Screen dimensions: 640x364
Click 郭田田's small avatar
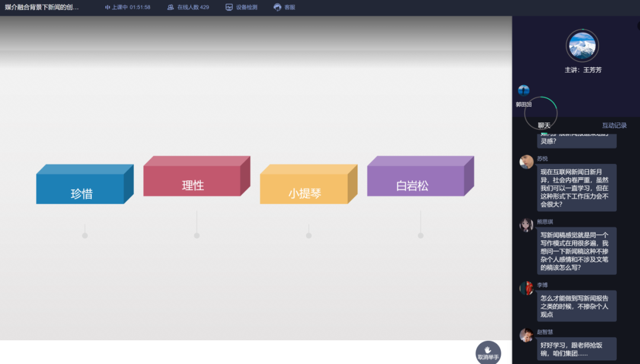(524, 90)
